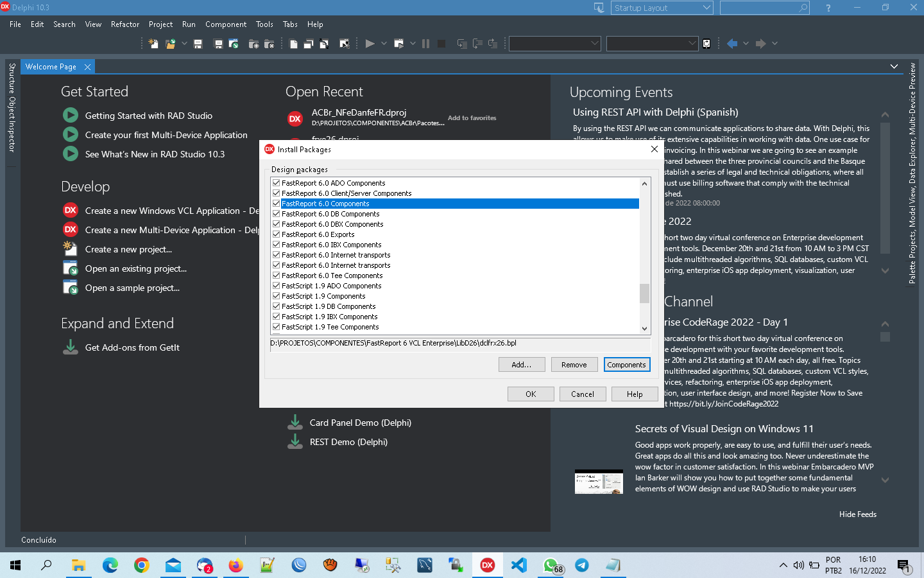Open the first empty combo box in toolbar

click(x=555, y=44)
